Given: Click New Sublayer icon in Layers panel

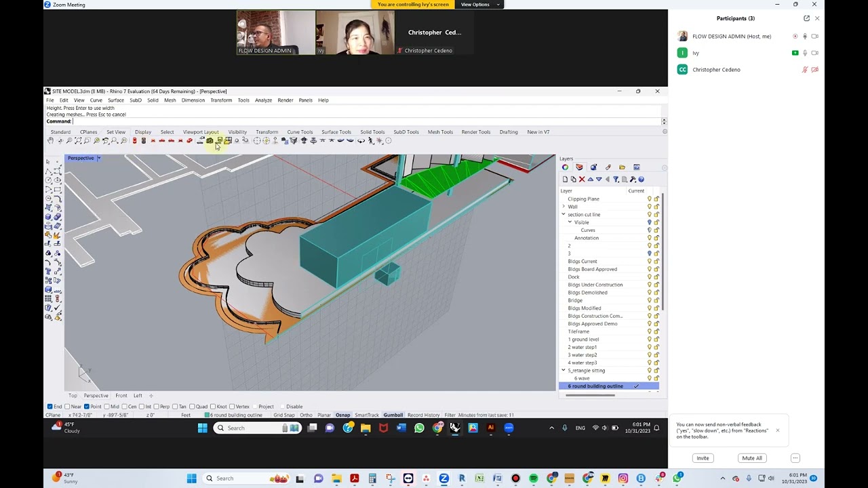Looking at the screenshot, I should tap(573, 179).
